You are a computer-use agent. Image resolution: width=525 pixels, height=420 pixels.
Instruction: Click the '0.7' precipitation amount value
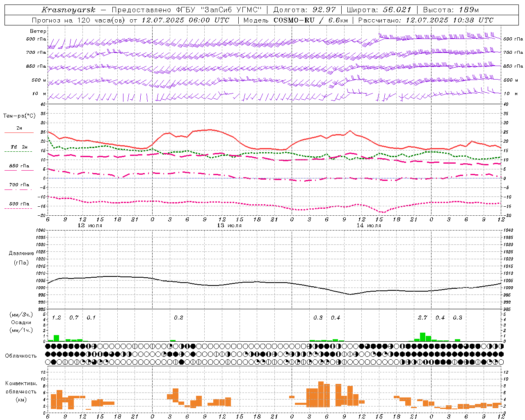pos(74,318)
